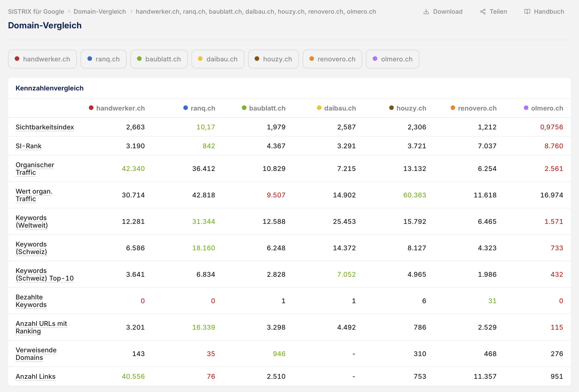This screenshot has height=392, width=579.
Task: Click the green value 946
Action: click(x=279, y=354)
